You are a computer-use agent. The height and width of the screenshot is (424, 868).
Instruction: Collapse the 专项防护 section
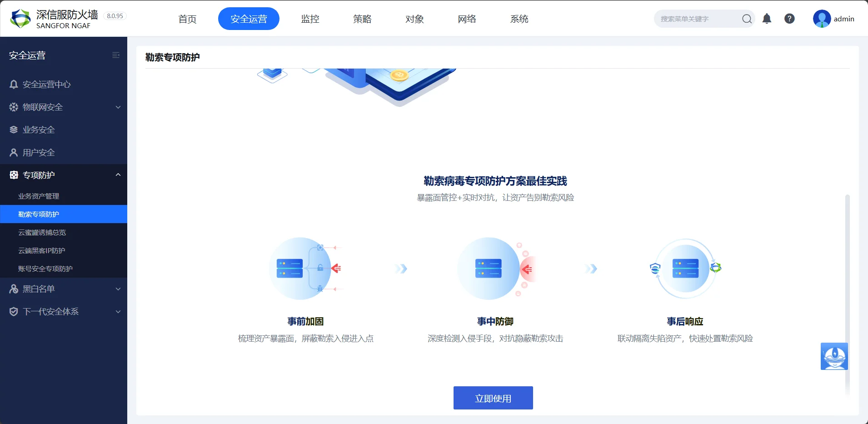[117, 175]
